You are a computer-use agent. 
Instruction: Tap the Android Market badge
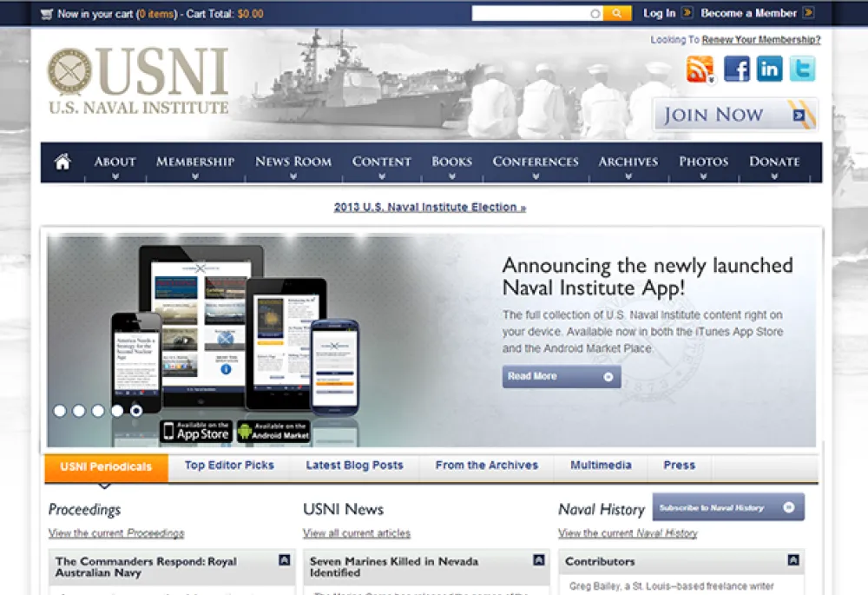point(273,431)
